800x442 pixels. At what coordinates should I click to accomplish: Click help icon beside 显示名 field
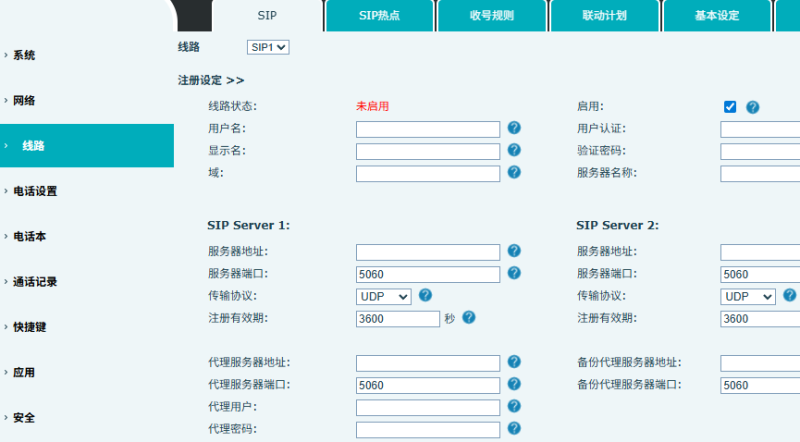(514, 150)
